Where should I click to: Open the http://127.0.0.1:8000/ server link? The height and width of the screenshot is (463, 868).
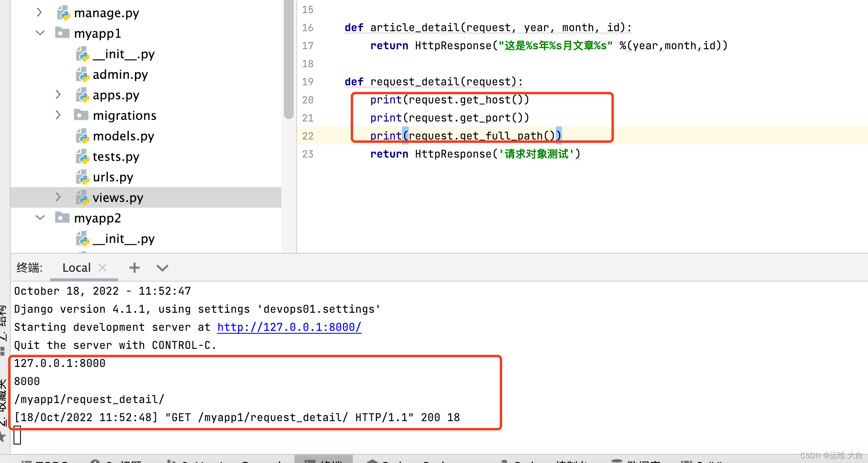[289, 327]
